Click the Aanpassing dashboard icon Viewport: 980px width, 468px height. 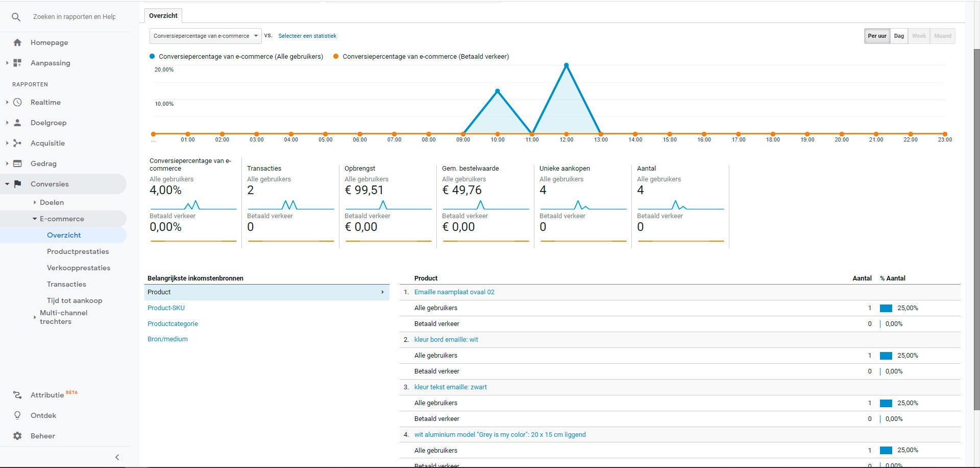point(17,63)
